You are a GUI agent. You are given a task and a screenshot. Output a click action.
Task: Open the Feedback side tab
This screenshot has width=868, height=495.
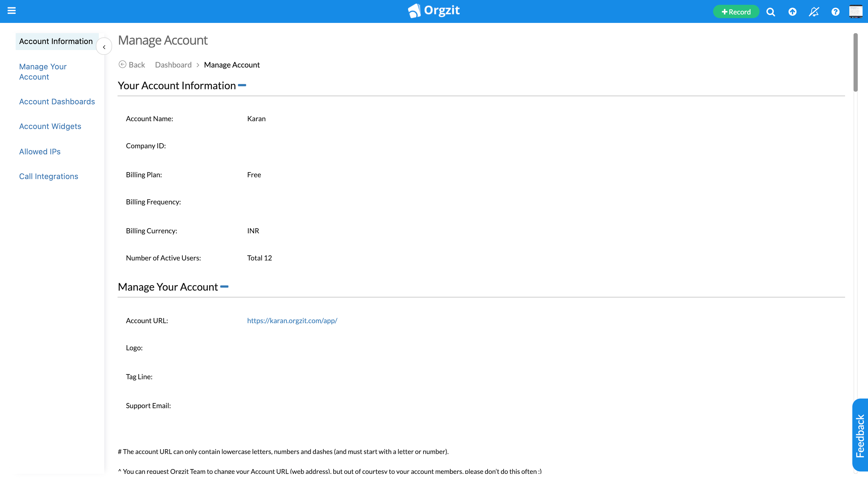coord(860,435)
